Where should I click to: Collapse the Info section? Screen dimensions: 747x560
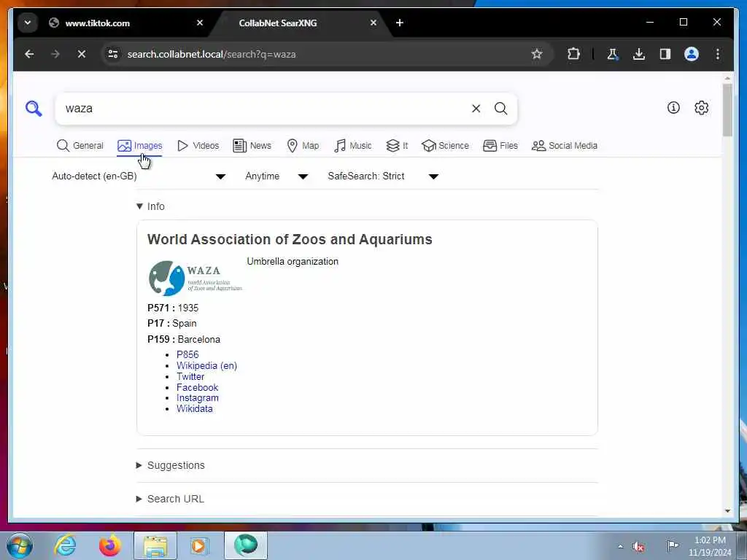coord(150,206)
